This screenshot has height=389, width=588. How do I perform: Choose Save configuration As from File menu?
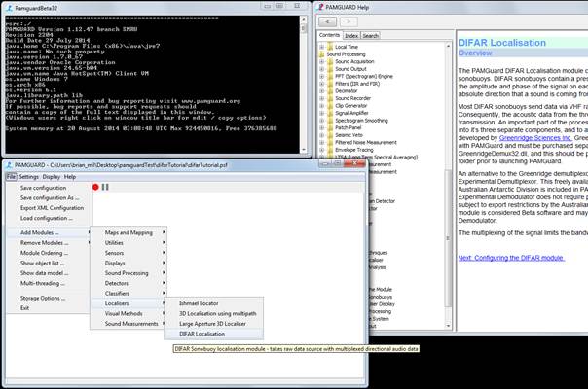(x=49, y=197)
